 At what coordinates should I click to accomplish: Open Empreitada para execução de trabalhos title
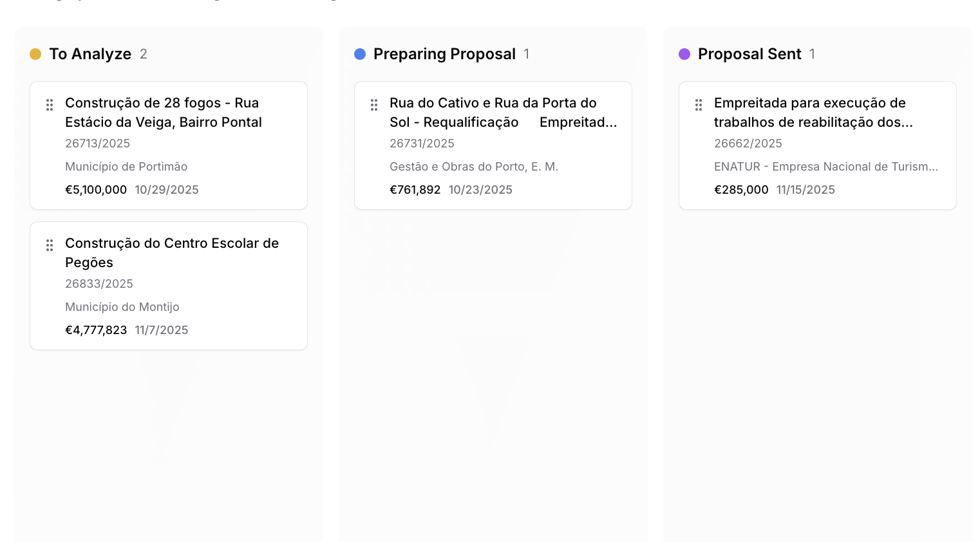click(813, 113)
